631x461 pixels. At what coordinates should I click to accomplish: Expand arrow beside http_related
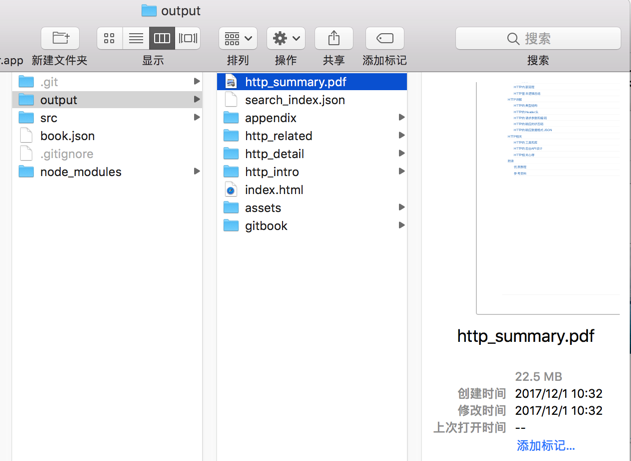pos(402,135)
